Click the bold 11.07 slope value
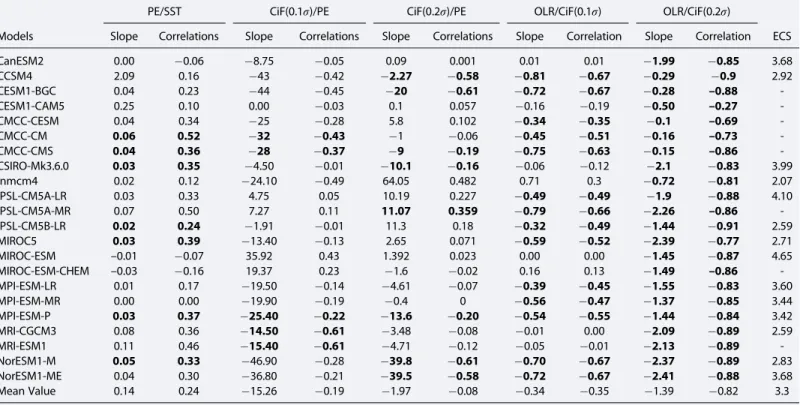This screenshot has width=800, height=405. pos(395,211)
